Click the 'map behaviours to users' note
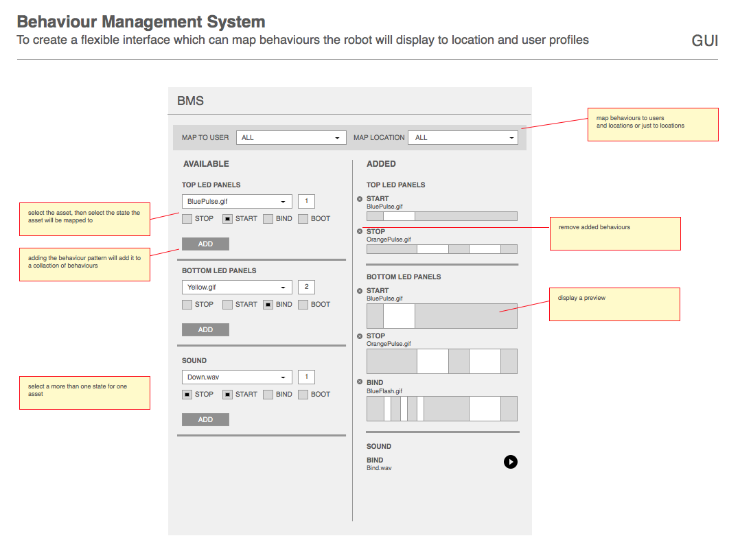 pos(653,124)
